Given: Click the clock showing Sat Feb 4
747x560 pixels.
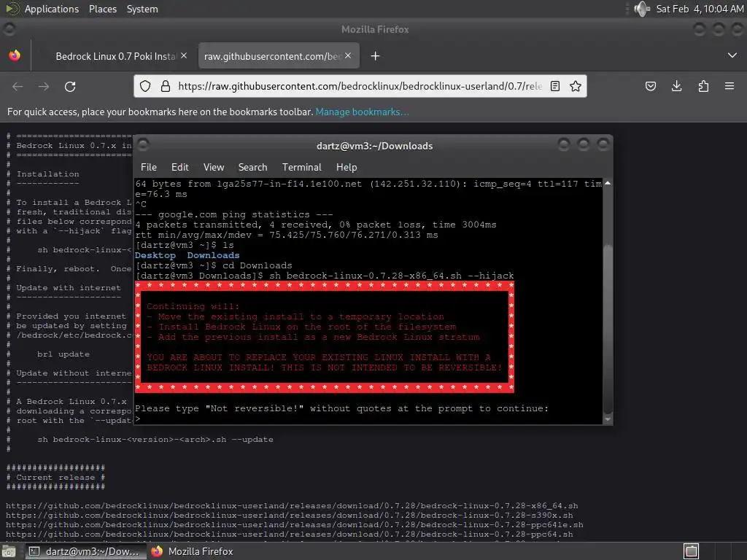Looking at the screenshot, I should [699, 9].
